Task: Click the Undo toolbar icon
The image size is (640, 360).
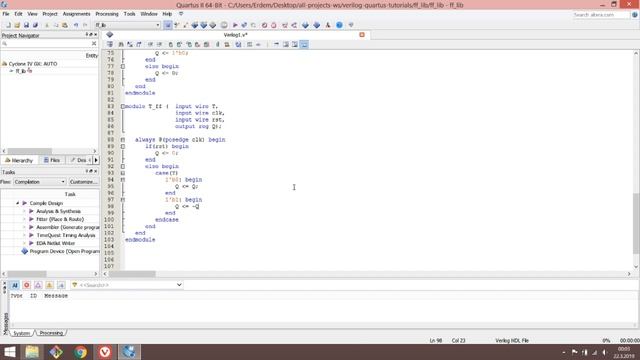Action: (x=76, y=25)
